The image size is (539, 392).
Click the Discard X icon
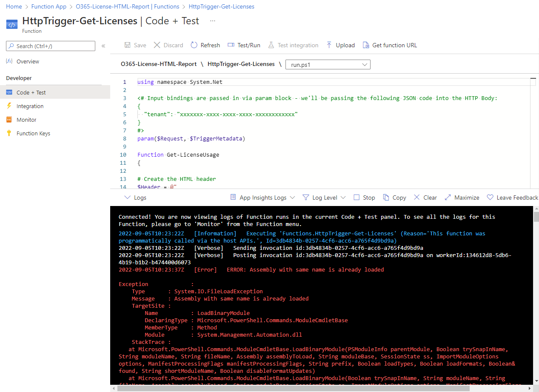coord(157,45)
